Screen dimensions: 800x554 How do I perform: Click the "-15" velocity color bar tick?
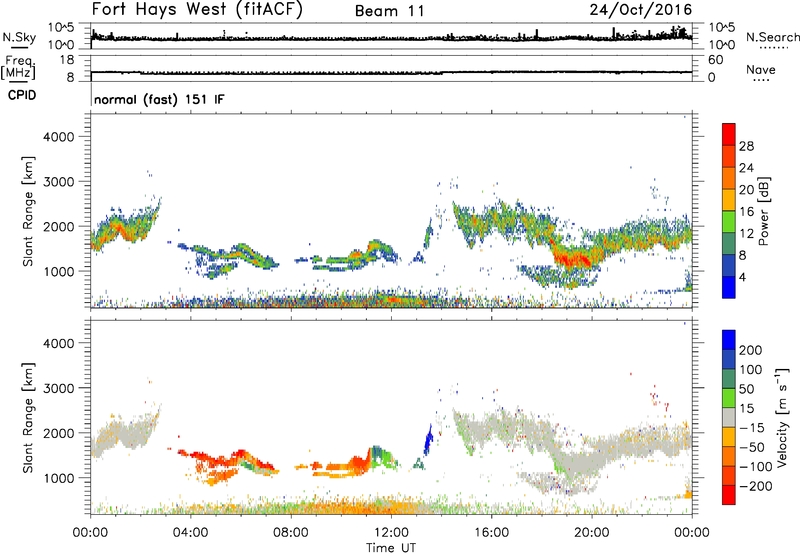point(752,428)
